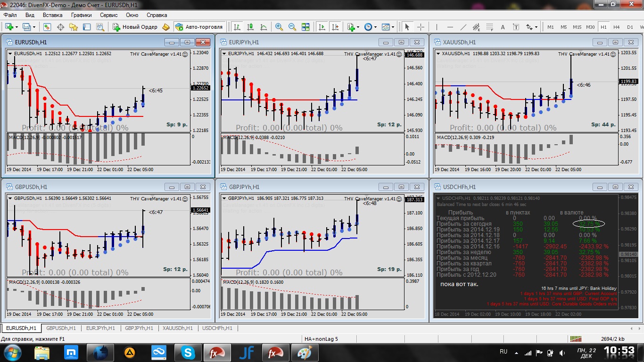Switch to bar chart display icon
The image size is (644, 362).
point(237,27)
